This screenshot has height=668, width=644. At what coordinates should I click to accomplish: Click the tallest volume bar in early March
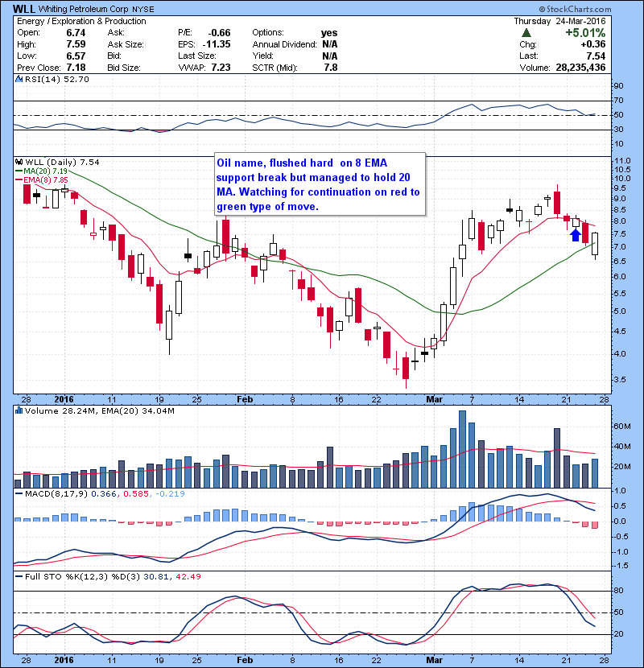tap(462, 449)
